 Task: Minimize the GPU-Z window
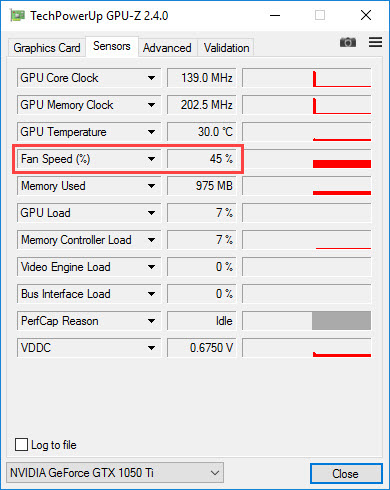[x=275, y=15]
